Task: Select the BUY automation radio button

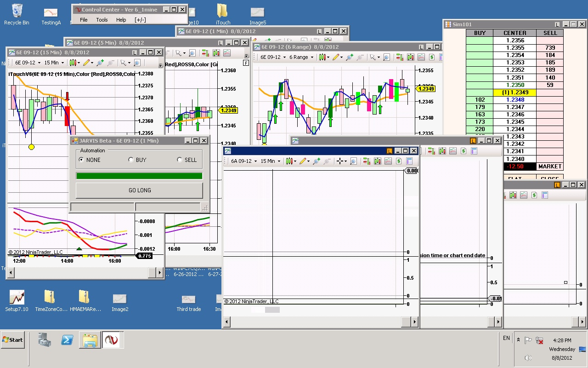Action: [x=131, y=160]
